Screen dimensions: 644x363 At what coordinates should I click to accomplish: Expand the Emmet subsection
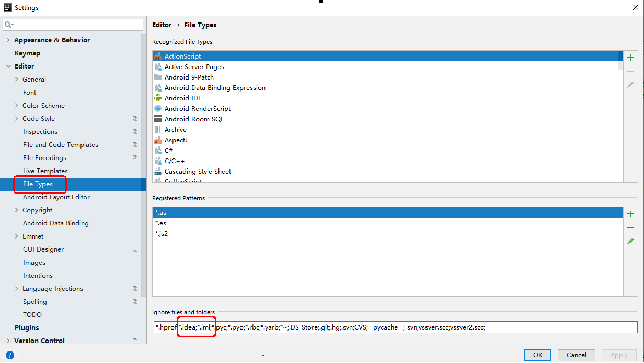17,236
